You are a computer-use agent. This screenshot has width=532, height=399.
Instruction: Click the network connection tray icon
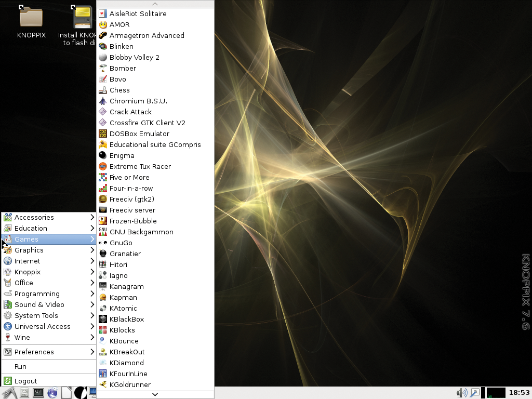(x=475, y=393)
